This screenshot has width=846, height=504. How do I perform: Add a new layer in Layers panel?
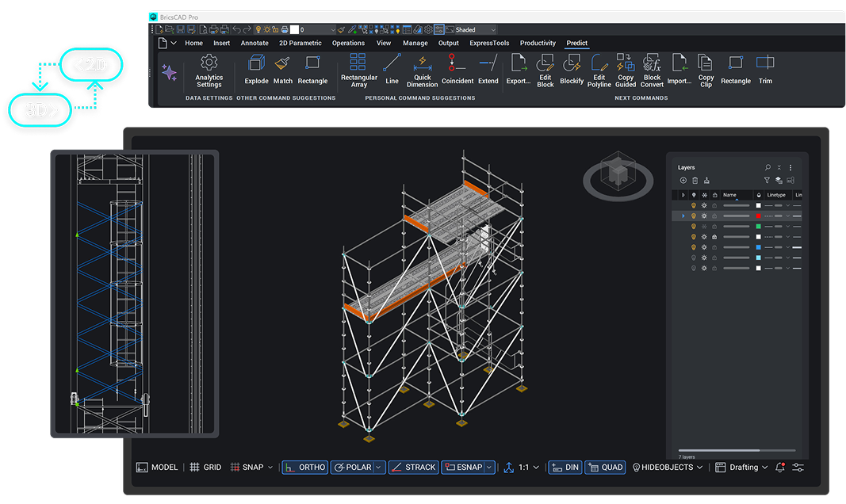[x=683, y=181]
